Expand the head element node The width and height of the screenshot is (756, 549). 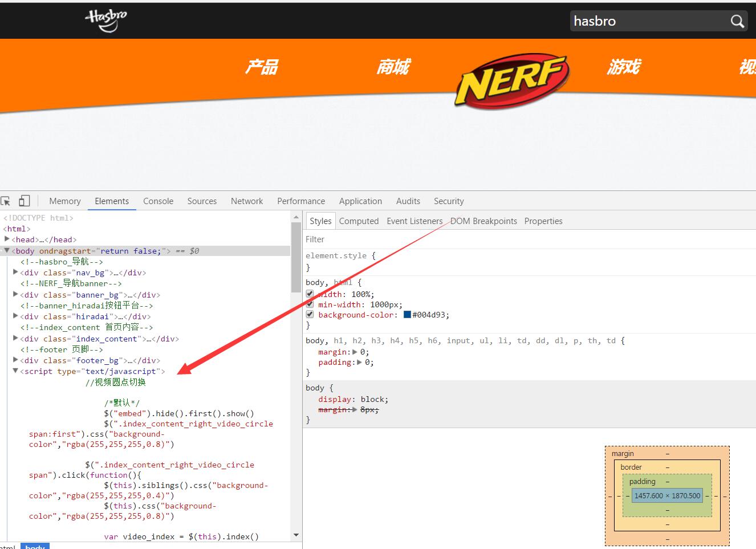pyautogui.click(x=7, y=239)
